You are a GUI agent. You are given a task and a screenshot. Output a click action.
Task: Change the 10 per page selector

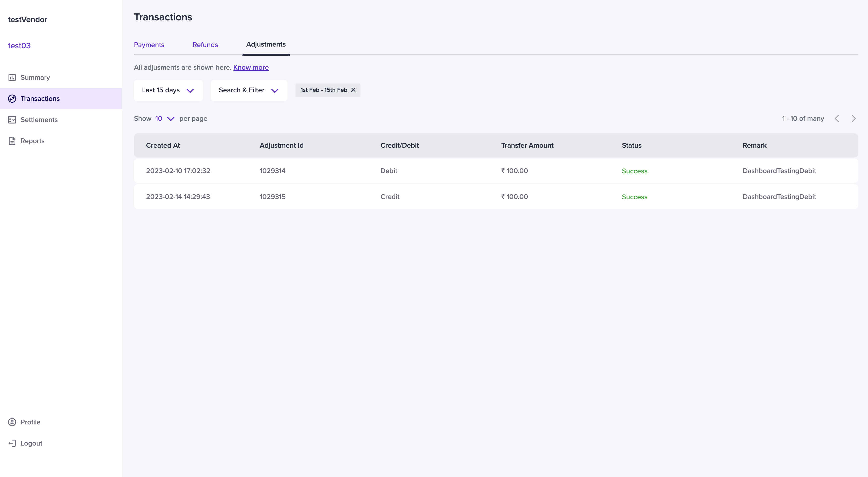164,118
